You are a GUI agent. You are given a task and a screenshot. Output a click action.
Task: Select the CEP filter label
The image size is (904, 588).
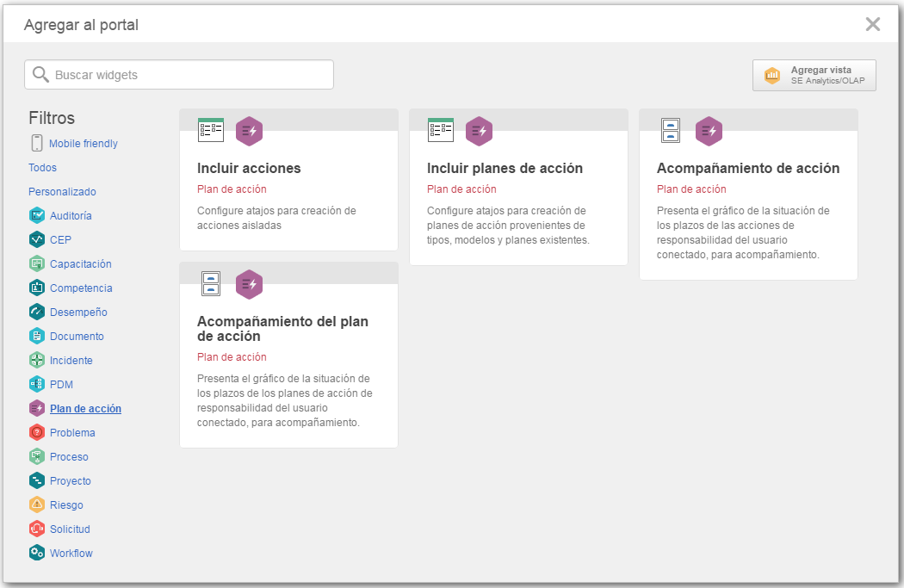click(x=60, y=240)
